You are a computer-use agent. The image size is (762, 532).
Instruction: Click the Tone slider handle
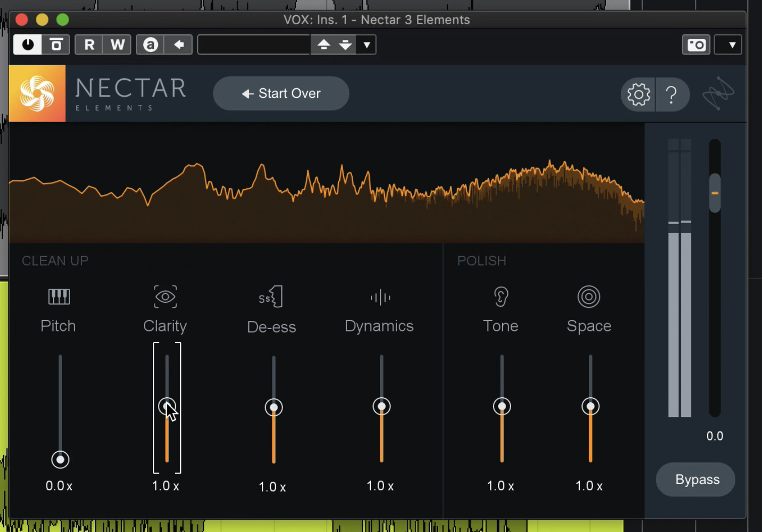pyautogui.click(x=502, y=406)
